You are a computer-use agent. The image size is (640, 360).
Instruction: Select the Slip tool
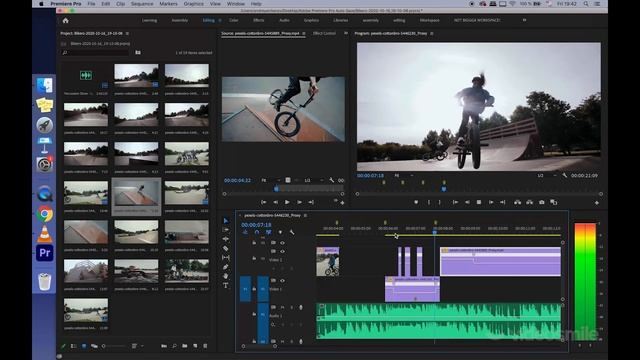point(226,258)
